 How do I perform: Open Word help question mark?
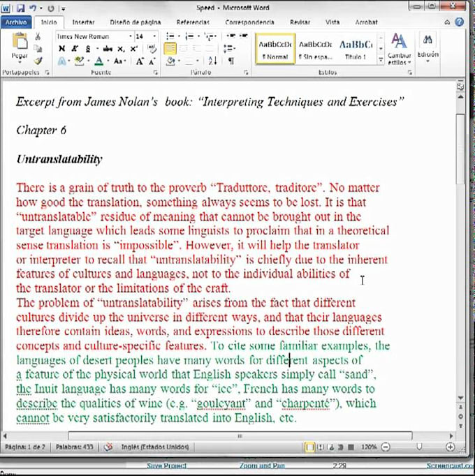[460, 22]
